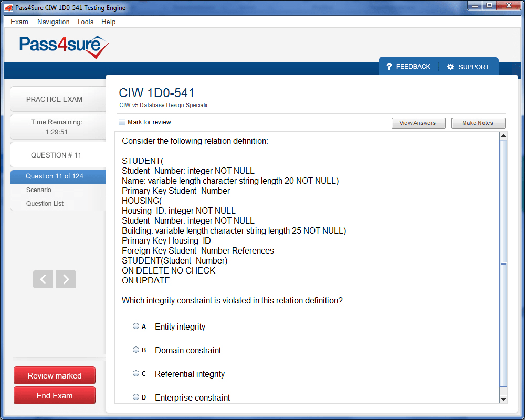The height and width of the screenshot is (420, 525).
Task: Go to the next question arrow
Action: [x=66, y=279]
